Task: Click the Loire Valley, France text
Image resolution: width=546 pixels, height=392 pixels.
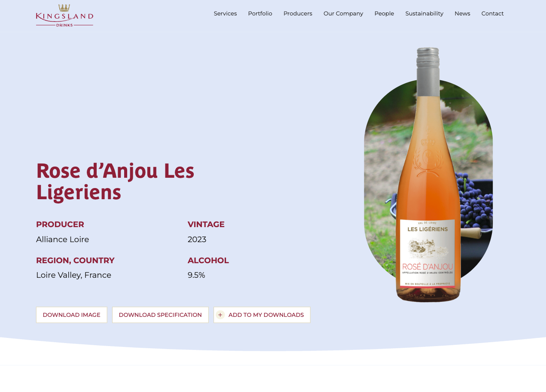Action: click(73, 275)
